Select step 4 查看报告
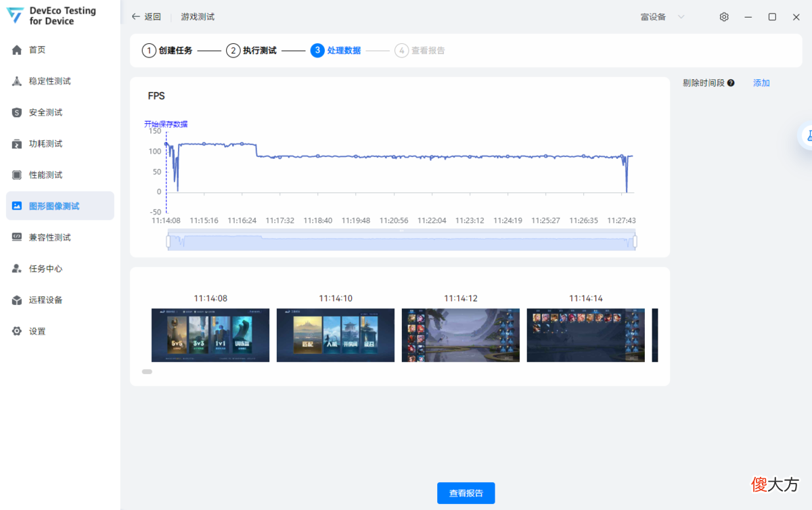 (420, 51)
